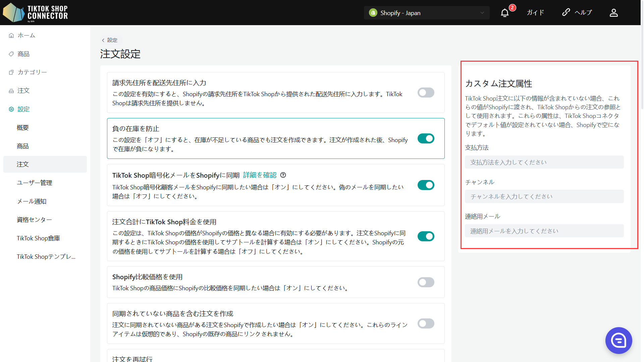Open カテゴリー in the sidebar
644x362 pixels.
coord(32,72)
